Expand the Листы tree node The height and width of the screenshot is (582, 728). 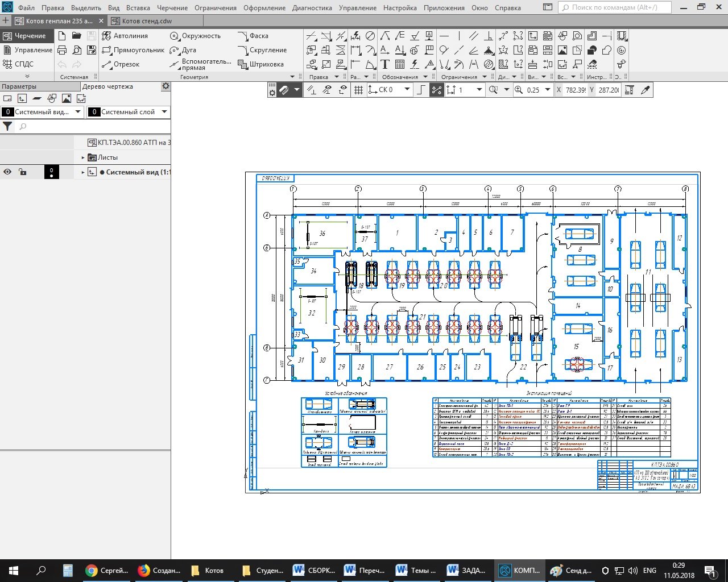83,157
